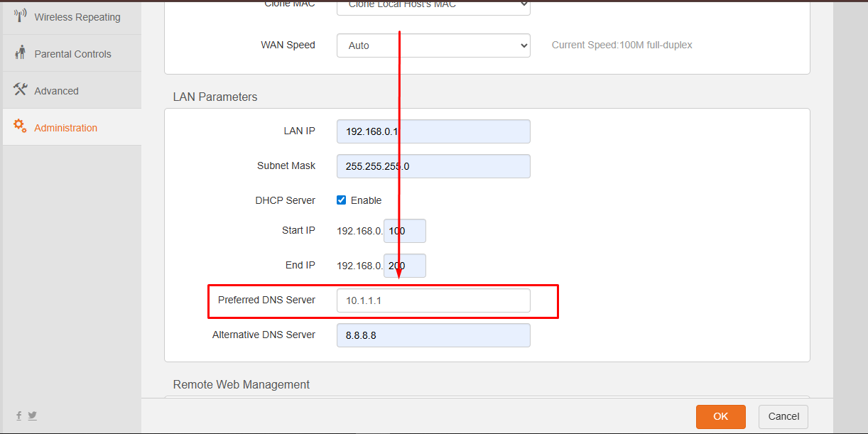
Task: Edit the Preferred DNS Server field
Action: [433, 300]
